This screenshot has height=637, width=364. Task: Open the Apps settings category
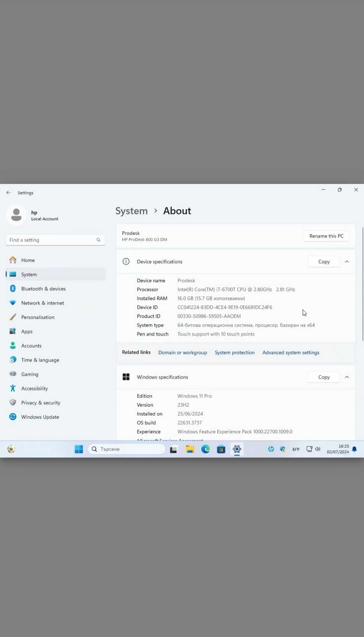56,331
